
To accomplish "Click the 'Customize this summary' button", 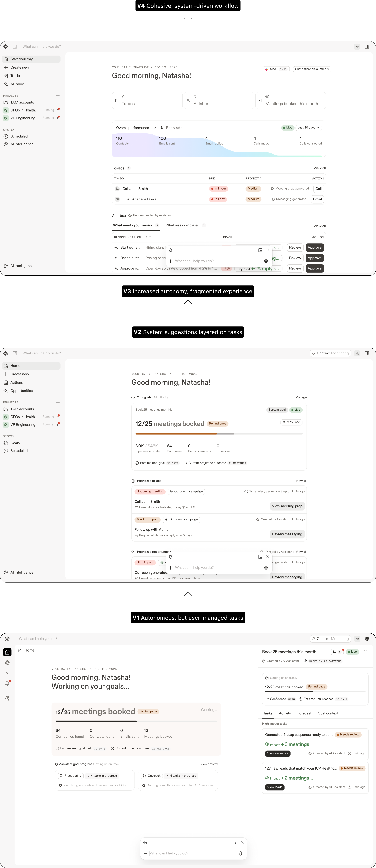I will [x=312, y=69].
